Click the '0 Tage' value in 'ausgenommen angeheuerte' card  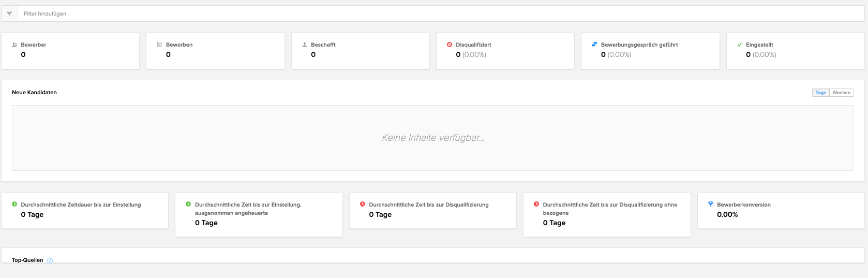(x=206, y=223)
